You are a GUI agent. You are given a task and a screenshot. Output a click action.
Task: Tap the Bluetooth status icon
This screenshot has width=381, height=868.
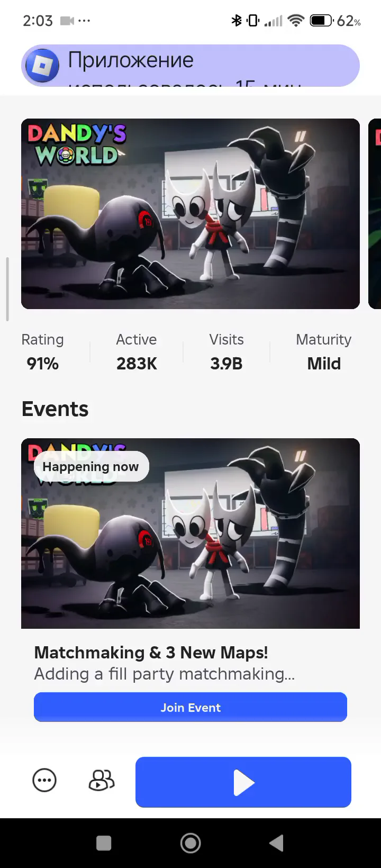[x=237, y=21]
